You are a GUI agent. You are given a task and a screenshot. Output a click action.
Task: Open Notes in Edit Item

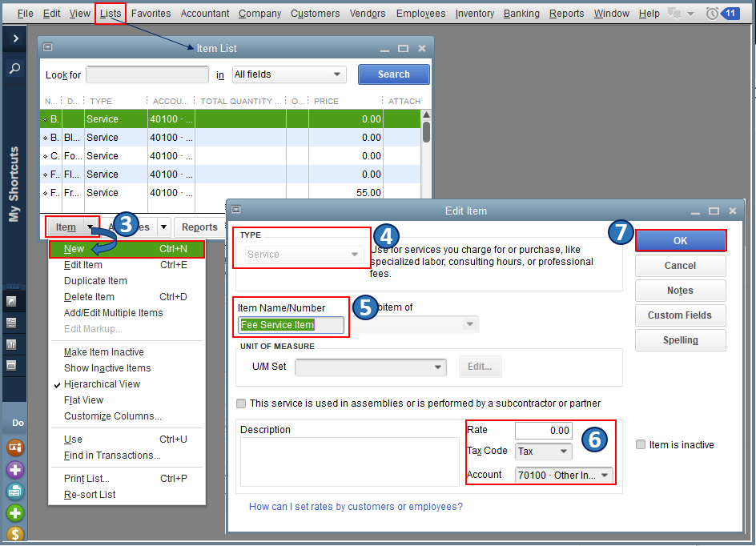[x=680, y=291]
